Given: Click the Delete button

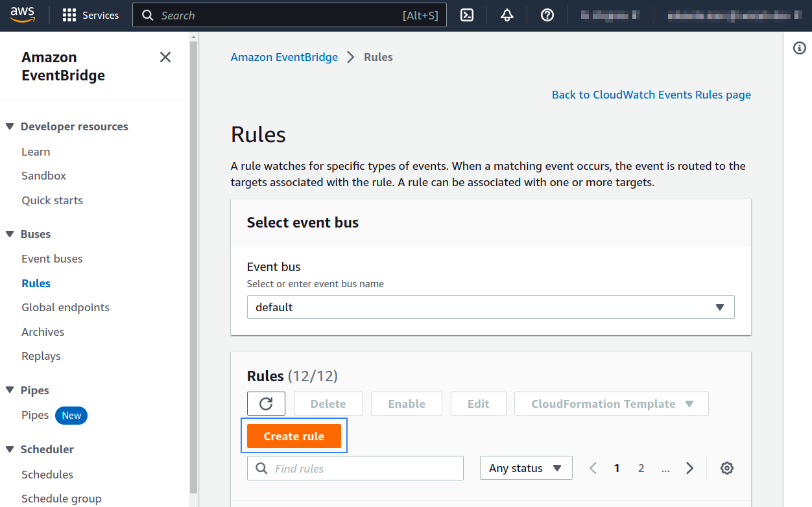Looking at the screenshot, I should point(328,404).
